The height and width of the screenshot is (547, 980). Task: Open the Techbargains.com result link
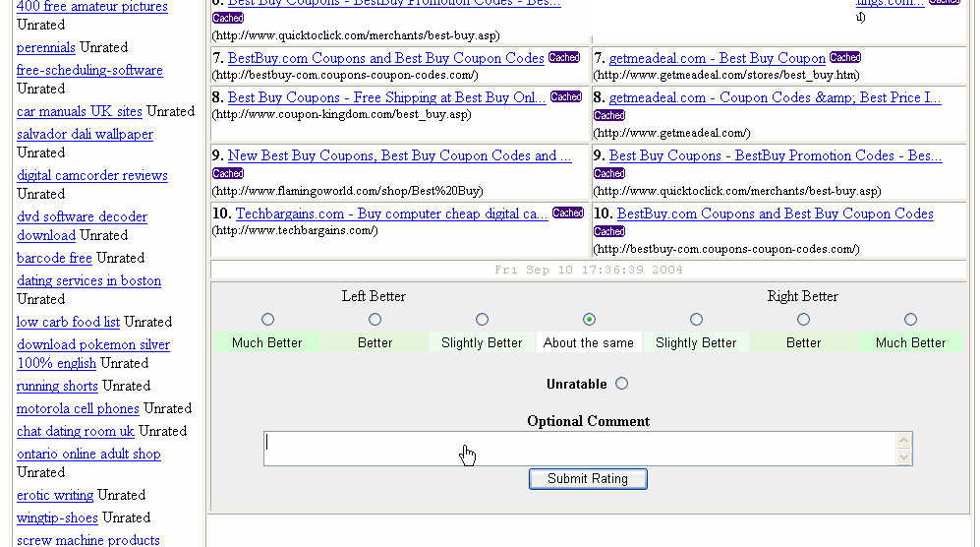[391, 214]
